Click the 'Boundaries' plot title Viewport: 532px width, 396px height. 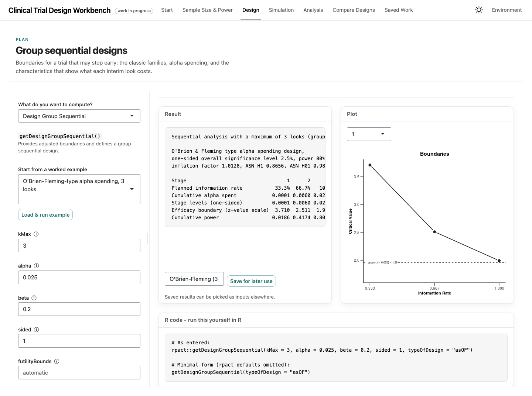coord(434,154)
